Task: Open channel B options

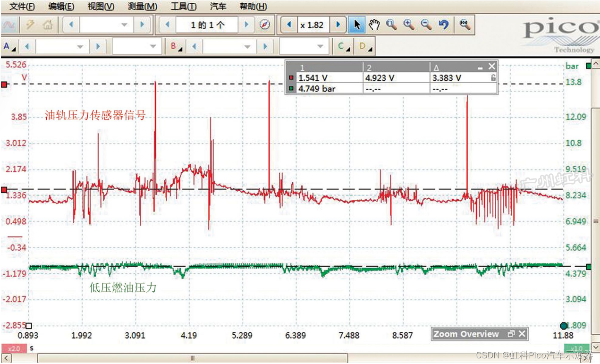Action: 177,46
